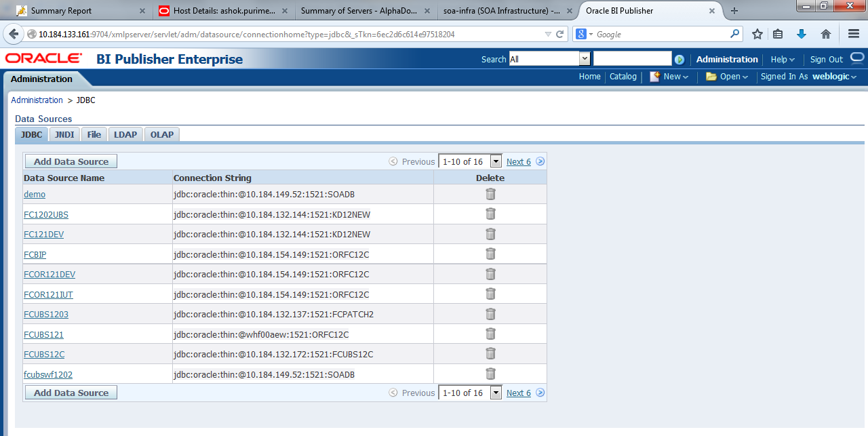Click the top Next page arrow icon

(x=540, y=161)
